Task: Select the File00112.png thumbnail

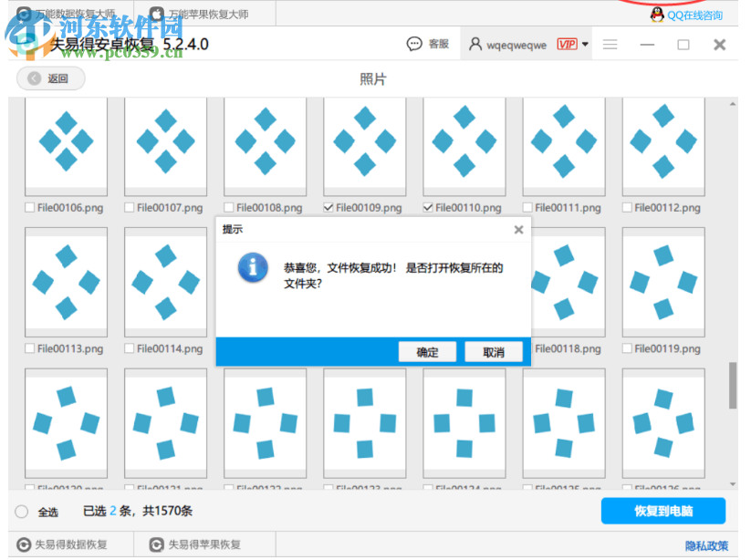Action: pyautogui.click(x=663, y=146)
